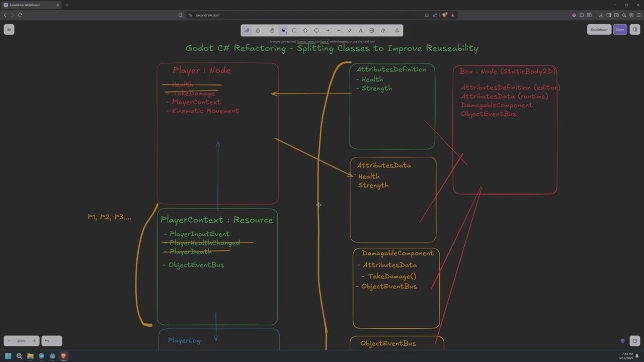Open the Windows Start menu
The width and height of the screenshot is (644, 362).
pos(8,356)
